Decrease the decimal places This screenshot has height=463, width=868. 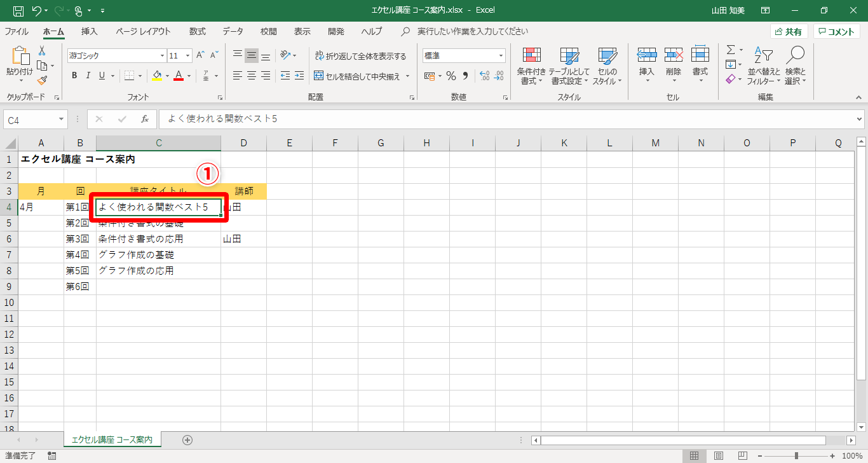pyautogui.click(x=499, y=76)
